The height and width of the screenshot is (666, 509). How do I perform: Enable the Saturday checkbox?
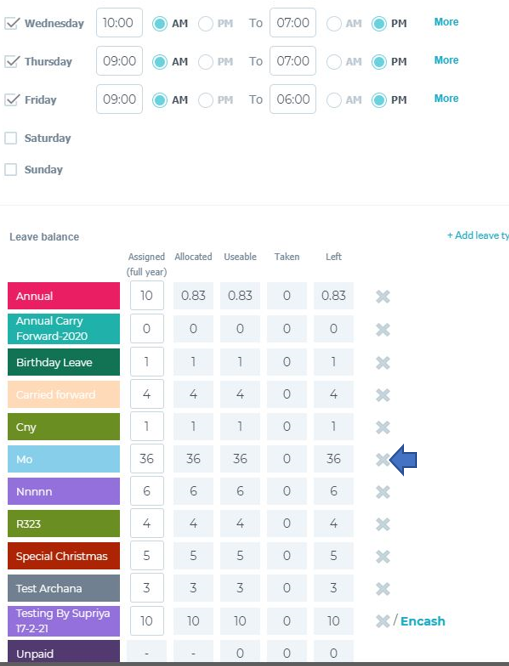[x=11, y=138]
